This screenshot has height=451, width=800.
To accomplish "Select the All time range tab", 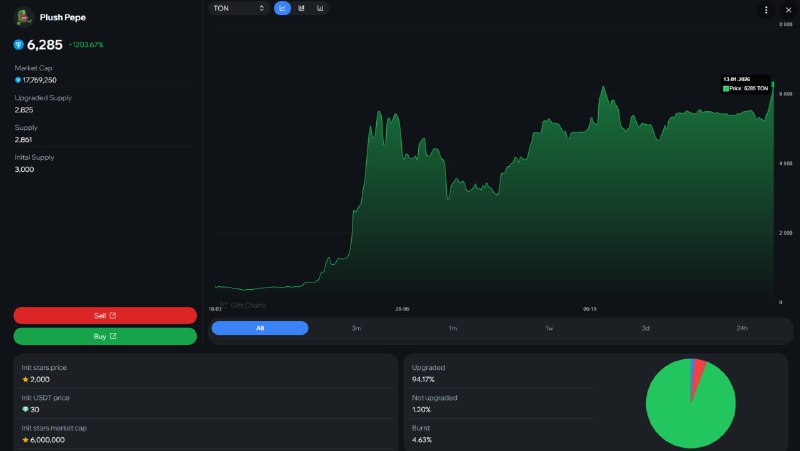I will [x=260, y=328].
